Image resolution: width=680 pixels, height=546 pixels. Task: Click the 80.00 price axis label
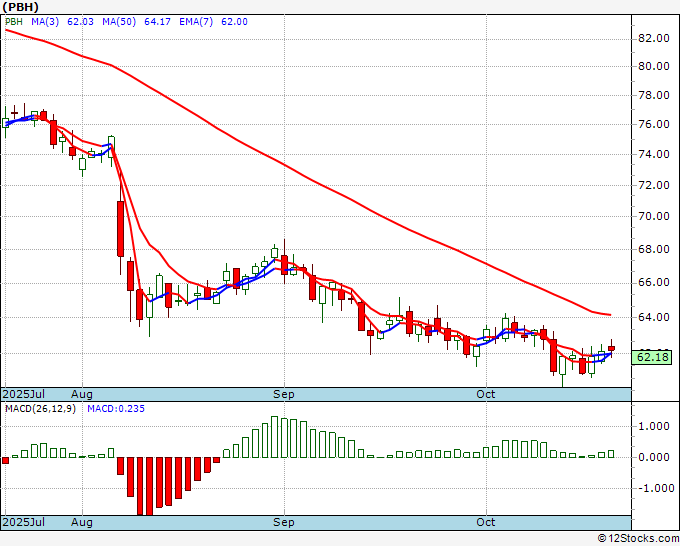654,66
